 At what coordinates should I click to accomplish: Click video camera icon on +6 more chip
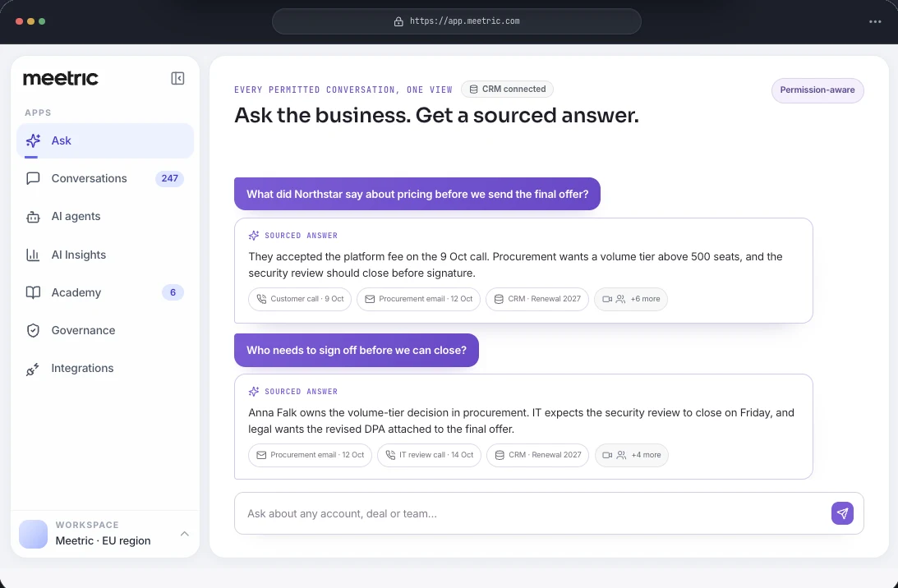point(607,299)
